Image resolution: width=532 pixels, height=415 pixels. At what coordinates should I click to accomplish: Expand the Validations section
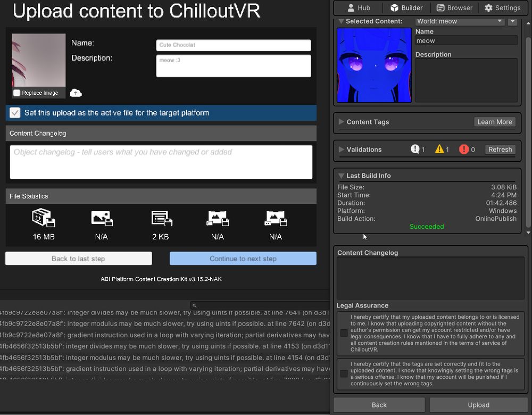pos(341,150)
